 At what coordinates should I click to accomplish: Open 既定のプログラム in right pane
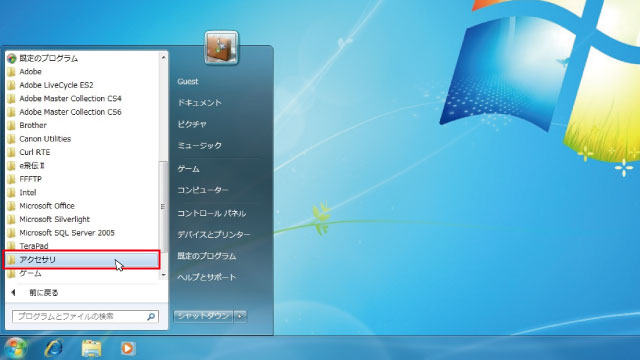207,256
